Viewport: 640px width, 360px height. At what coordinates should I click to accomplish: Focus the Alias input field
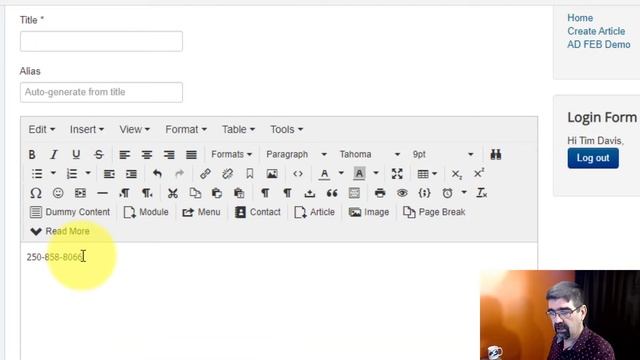[101, 92]
